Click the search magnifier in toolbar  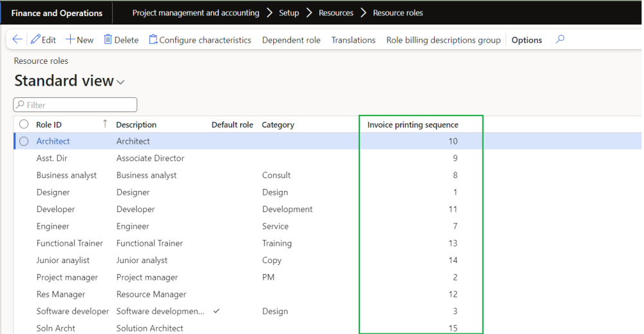point(560,40)
